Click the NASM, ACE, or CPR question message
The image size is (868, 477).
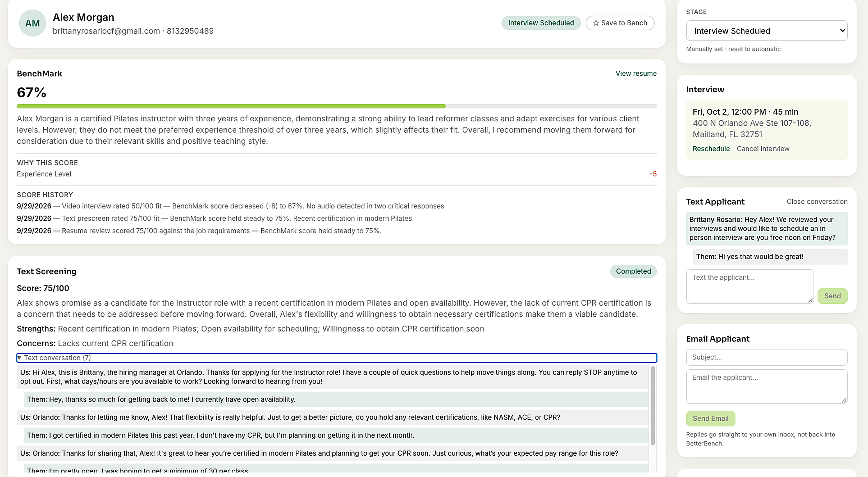tap(333, 417)
